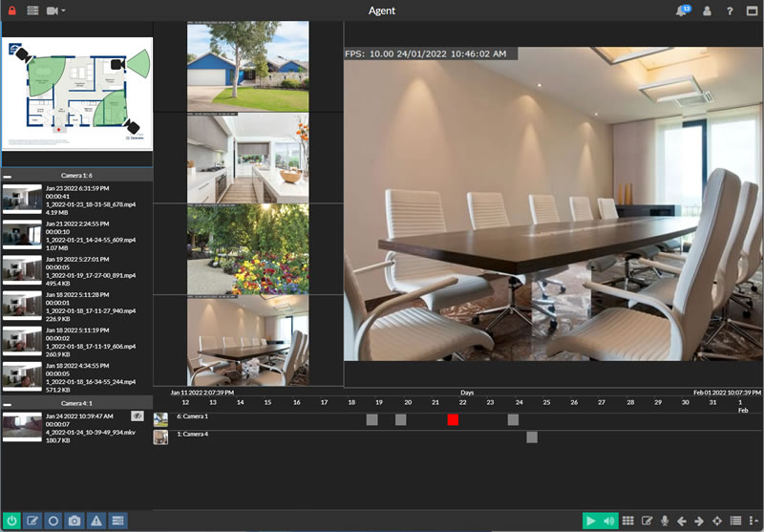Start recording with the circle icon

pos(53,521)
